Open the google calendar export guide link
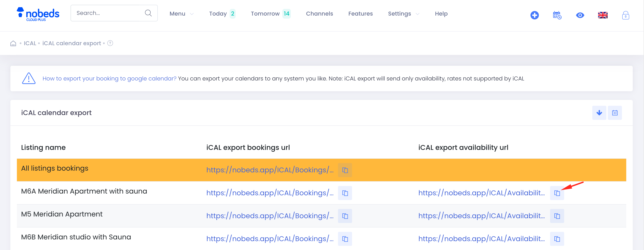 [109, 78]
